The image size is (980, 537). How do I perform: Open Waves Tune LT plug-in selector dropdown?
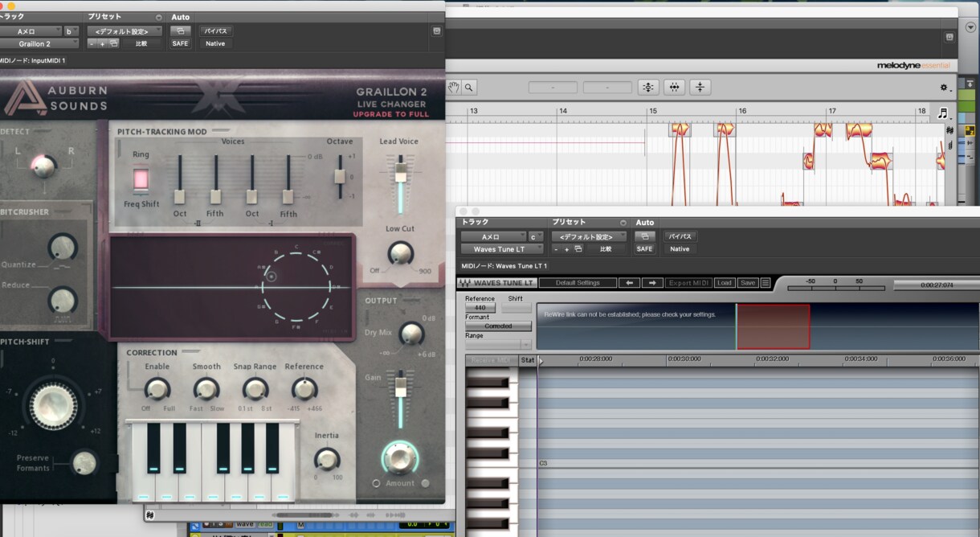coord(502,249)
